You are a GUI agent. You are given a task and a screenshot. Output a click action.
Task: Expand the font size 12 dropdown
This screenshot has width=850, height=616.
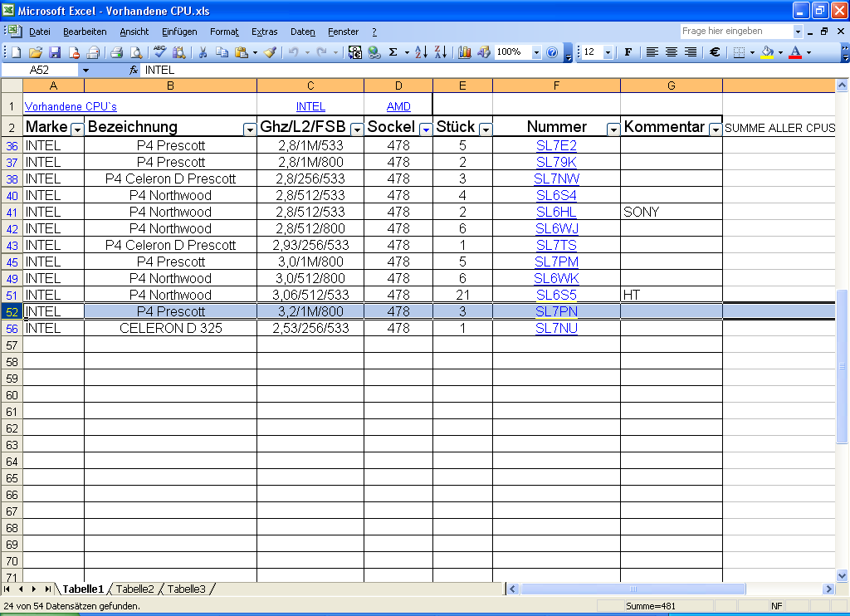tap(608, 52)
